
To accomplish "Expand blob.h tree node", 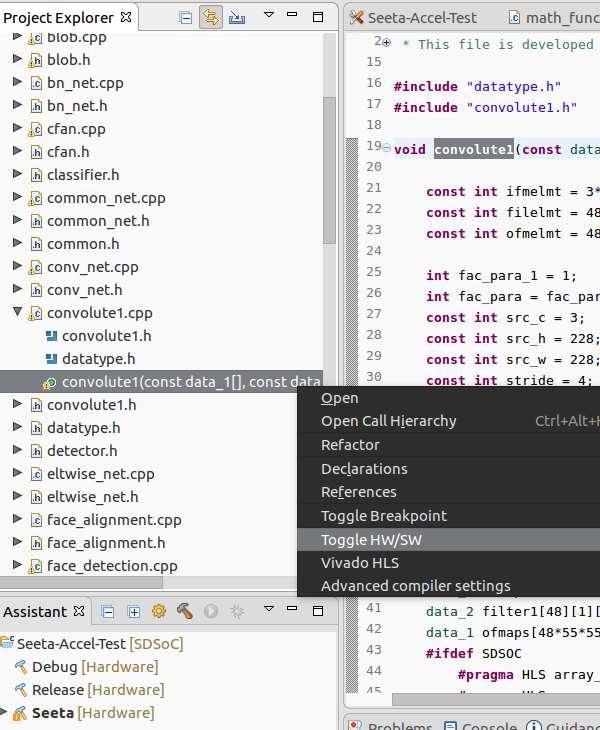I will (17, 59).
